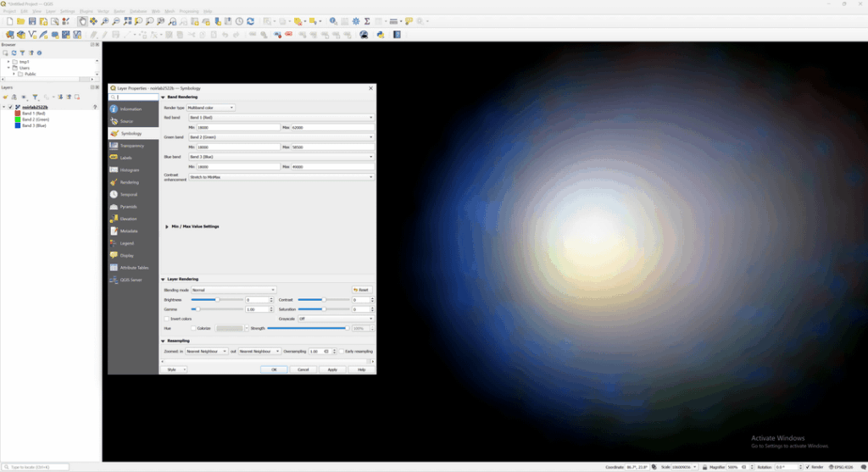868x472 pixels.
Task: Open the Render type dropdown
Action: (210, 108)
